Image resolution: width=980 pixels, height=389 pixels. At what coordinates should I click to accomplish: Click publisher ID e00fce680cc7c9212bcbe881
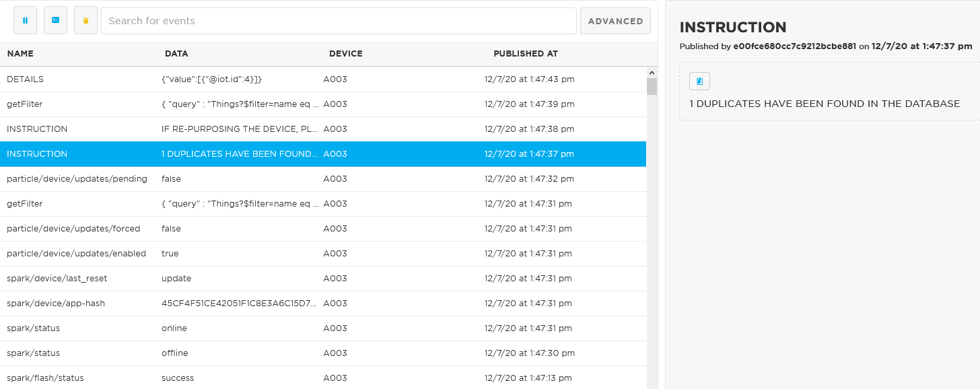794,46
